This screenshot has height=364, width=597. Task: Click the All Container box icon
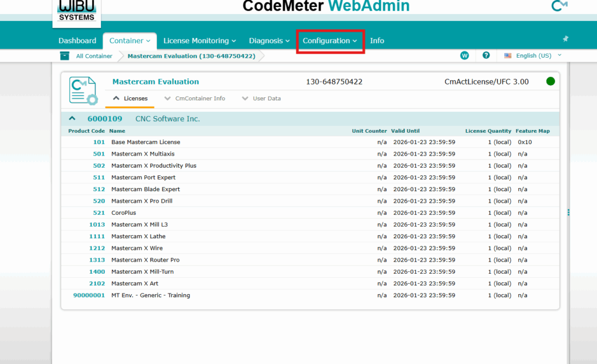(x=64, y=56)
